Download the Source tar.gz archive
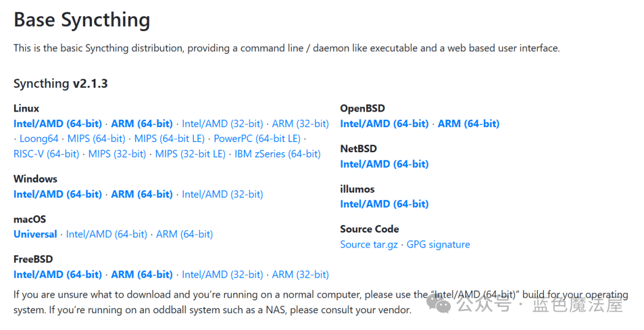Viewport: 644px width, 330px height. pos(369,245)
